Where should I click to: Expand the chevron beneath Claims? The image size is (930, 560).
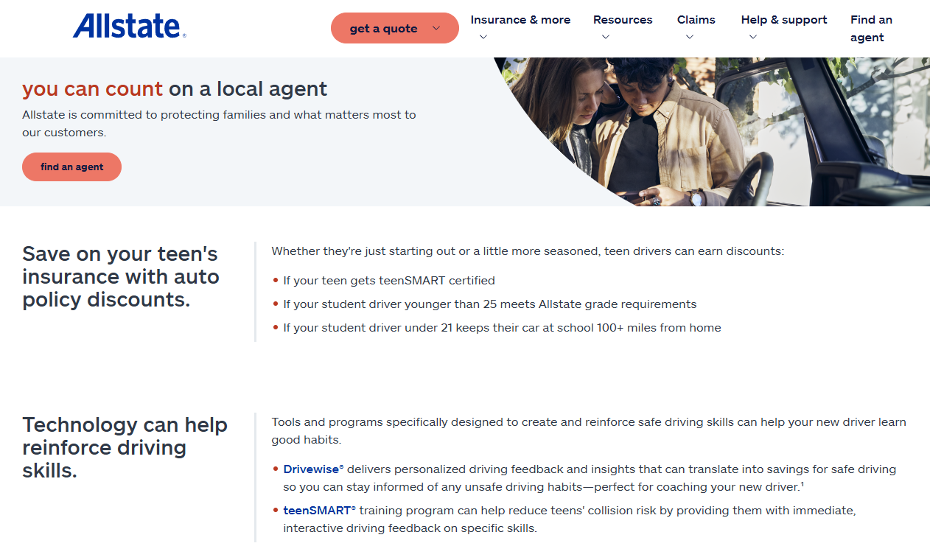tap(689, 38)
